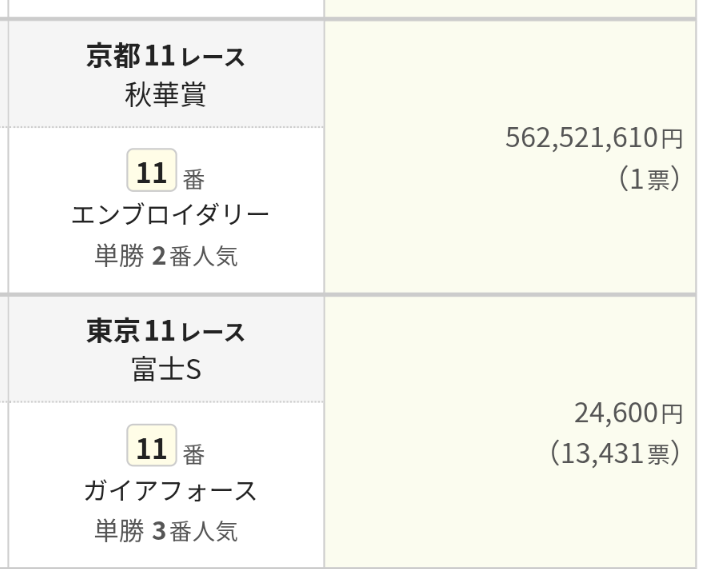Select the 562,521,610円 payout amount
The height and width of the screenshot is (569, 713).
(597, 139)
